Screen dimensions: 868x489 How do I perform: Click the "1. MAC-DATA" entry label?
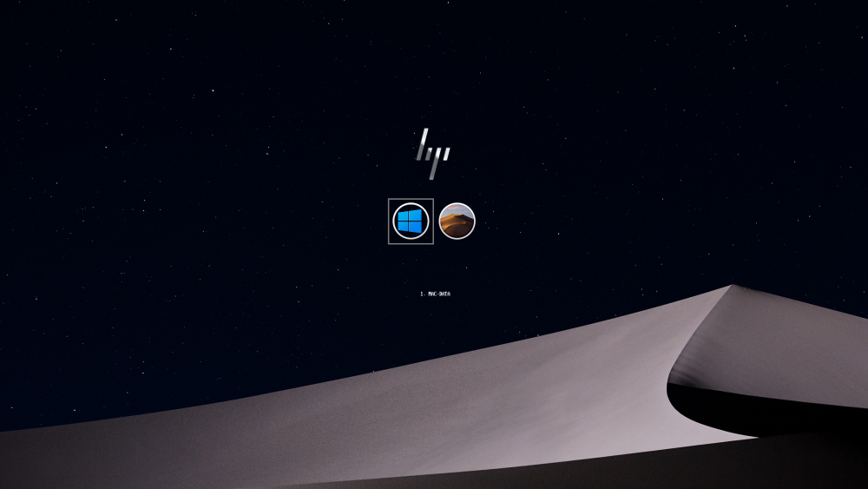[435, 294]
